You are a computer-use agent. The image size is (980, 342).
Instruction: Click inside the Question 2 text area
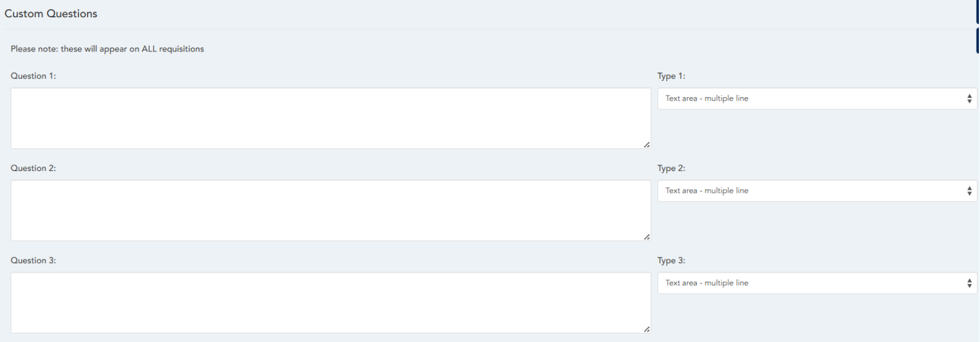[x=330, y=210]
